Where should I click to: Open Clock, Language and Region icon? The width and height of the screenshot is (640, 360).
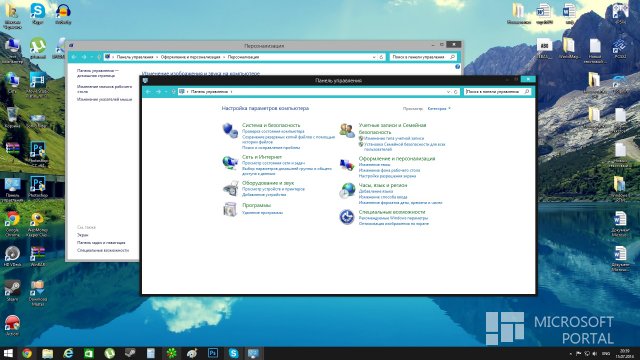coord(347,191)
